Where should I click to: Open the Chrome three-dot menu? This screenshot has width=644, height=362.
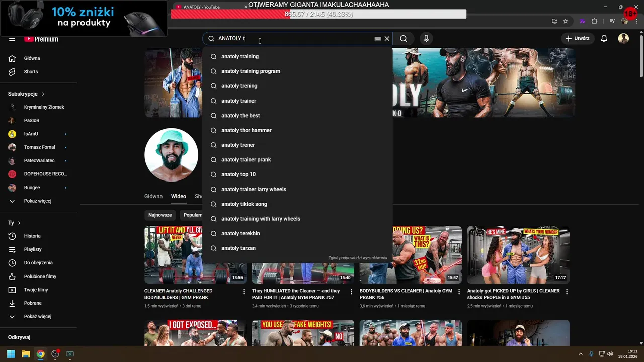(x=637, y=21)
